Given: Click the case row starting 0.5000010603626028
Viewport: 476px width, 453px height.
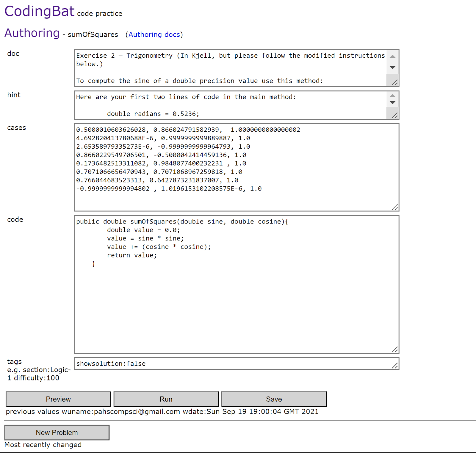Looking at the screenshot, I should 188,130.
